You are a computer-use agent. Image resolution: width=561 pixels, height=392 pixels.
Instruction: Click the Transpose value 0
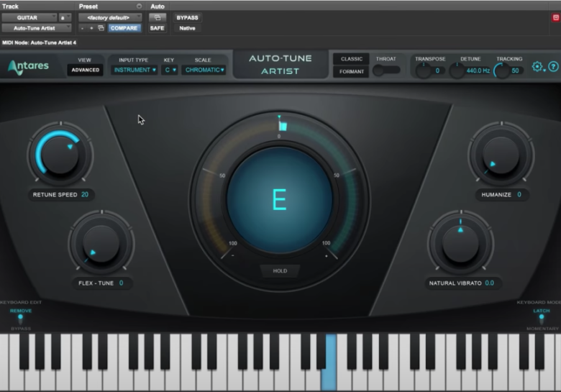coord(437,70)
